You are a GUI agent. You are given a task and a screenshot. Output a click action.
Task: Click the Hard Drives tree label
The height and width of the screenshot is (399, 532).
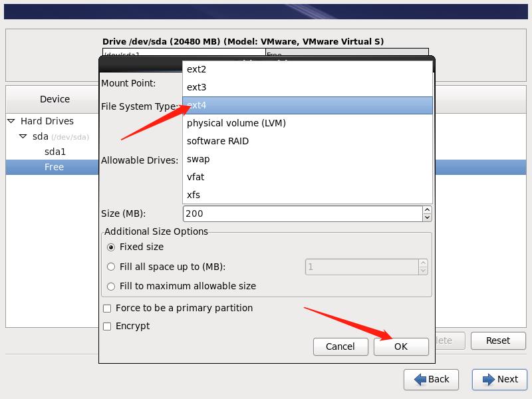pos(47,121)
